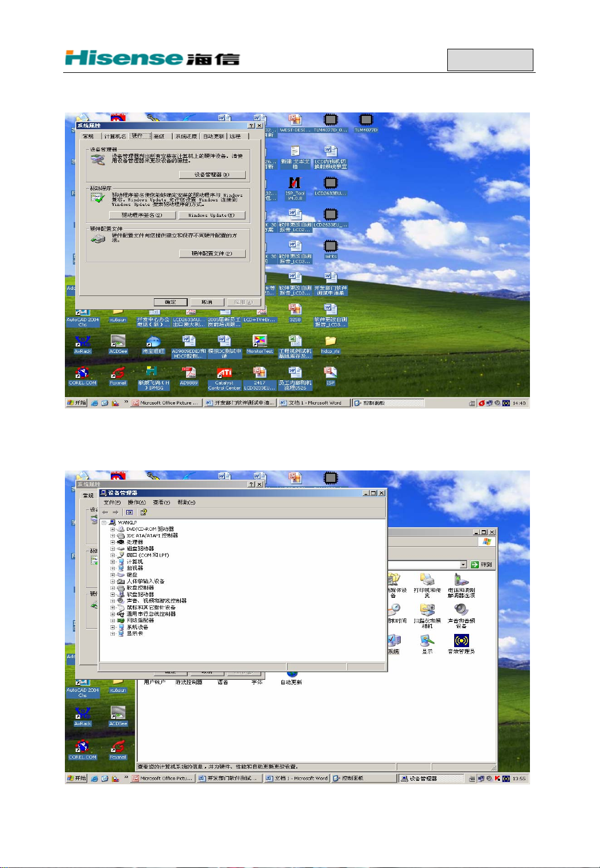Image resolution: width=600 pixels, height=868 pixels.
Task: Select the 系统设备 tree label
Action: pos(137,626)
